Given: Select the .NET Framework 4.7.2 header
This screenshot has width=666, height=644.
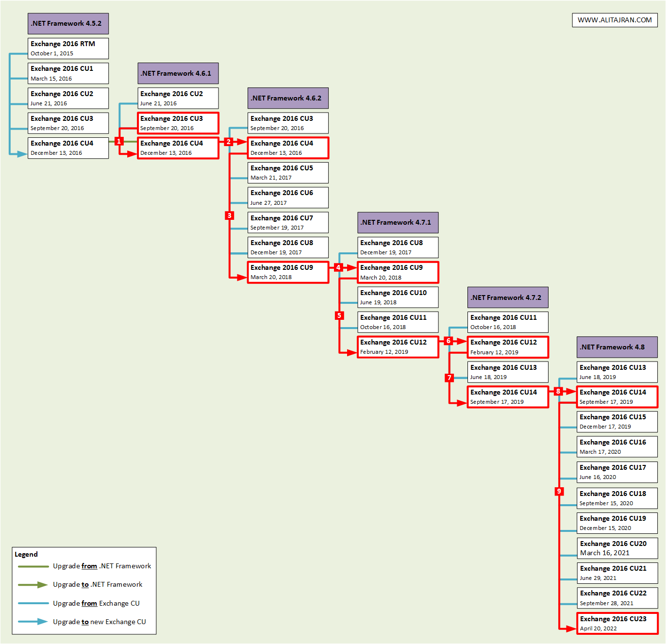Looking at the screenshot, I should tap(508, 297).
